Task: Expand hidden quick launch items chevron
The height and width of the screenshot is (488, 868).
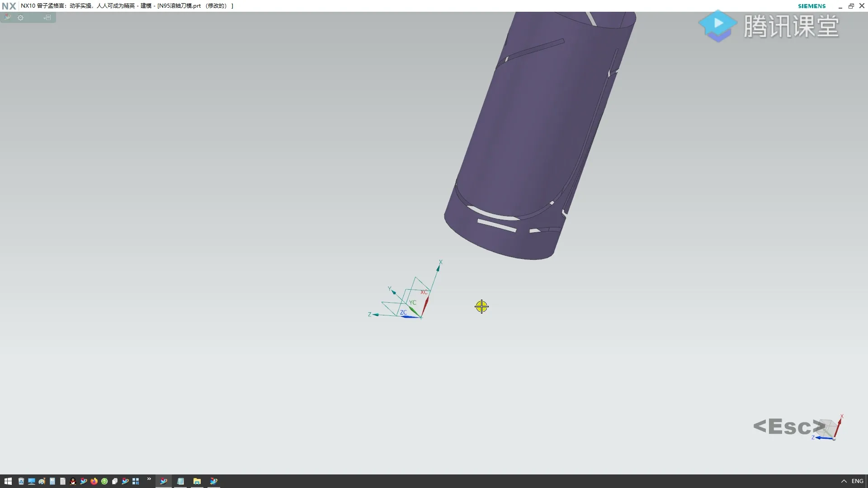Action: point(149,479)
